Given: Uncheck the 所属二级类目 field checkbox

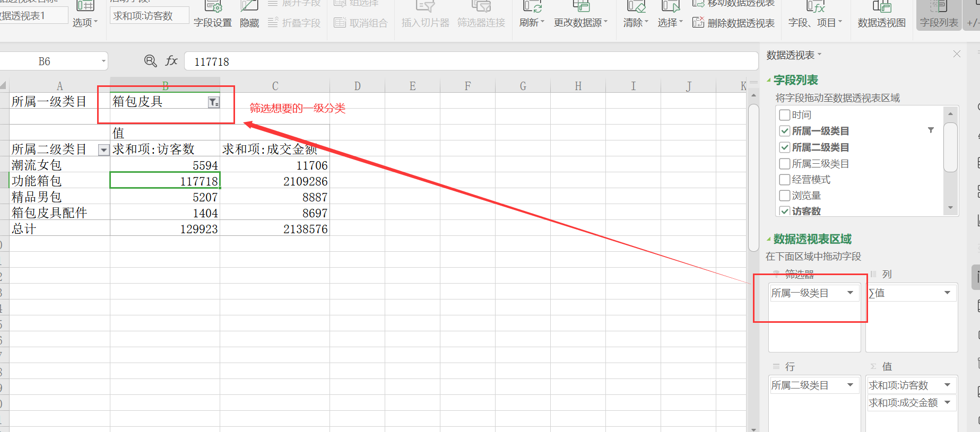Looking at the screenshot, I should (785, 147).
